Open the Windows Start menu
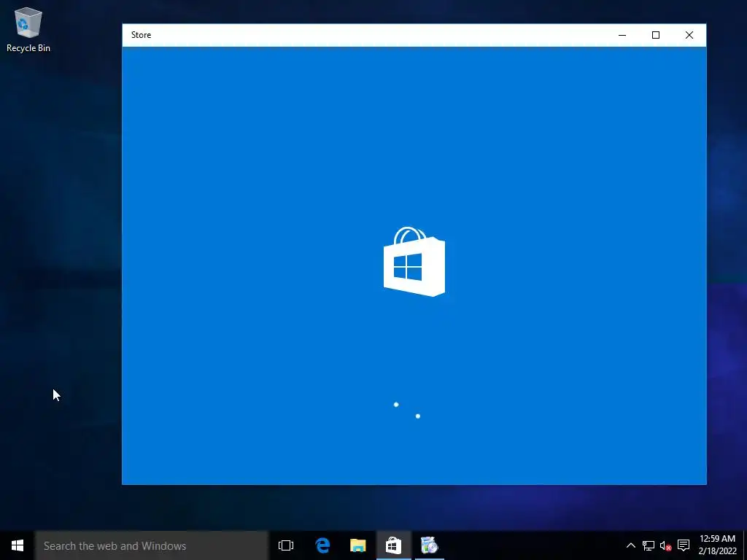 pyautogui.click(x=18, y=545)
